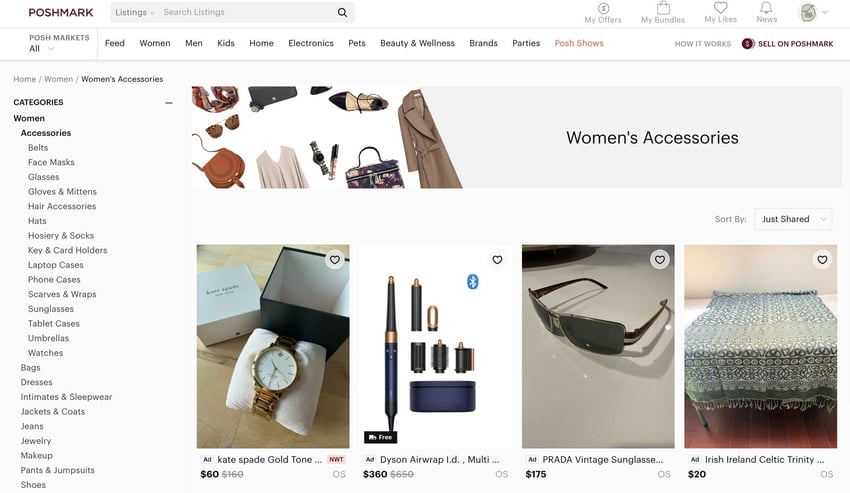850x493 pixels.
Task: Open the Posh Markets All dropdown
Action: (42, 48)
